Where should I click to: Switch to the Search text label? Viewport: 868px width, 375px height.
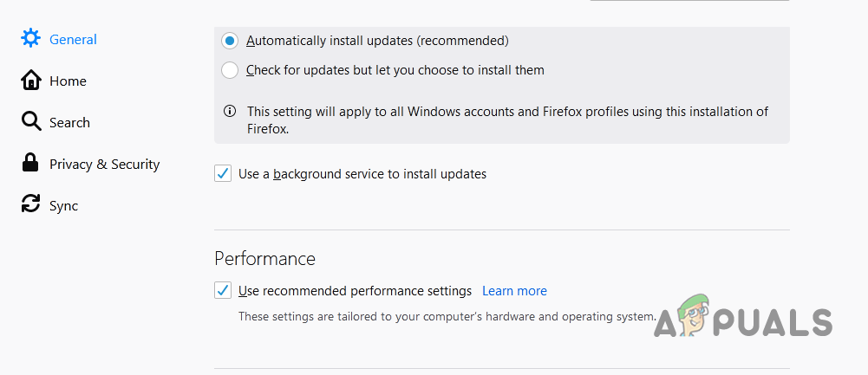(69, 123)
